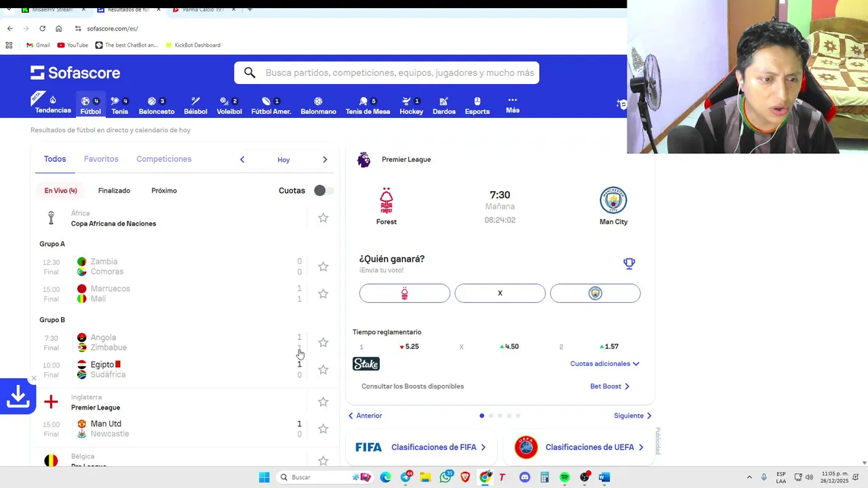Screen dimensions: 868x488
Task: Go to next day arrow
Action: pyautogui.click(x=325, y=159)
